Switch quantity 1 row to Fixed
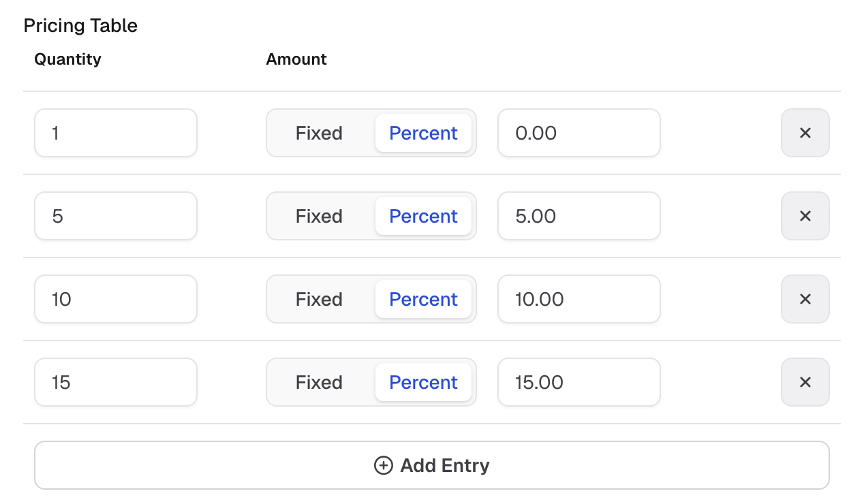 coord(319,133)
